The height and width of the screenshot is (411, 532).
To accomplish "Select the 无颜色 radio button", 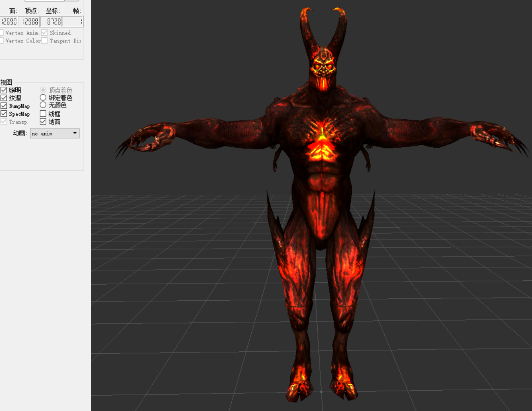I will pyautogui.click(x=43, y=105).
